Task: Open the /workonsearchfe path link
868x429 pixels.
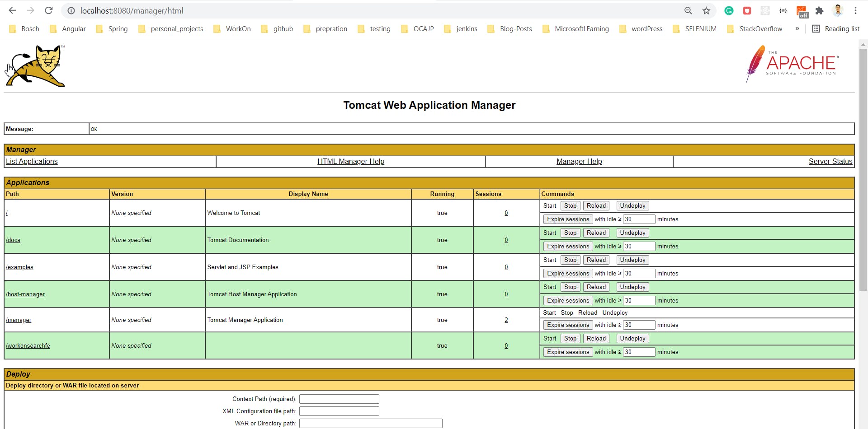Action: (x=28, y=345)
